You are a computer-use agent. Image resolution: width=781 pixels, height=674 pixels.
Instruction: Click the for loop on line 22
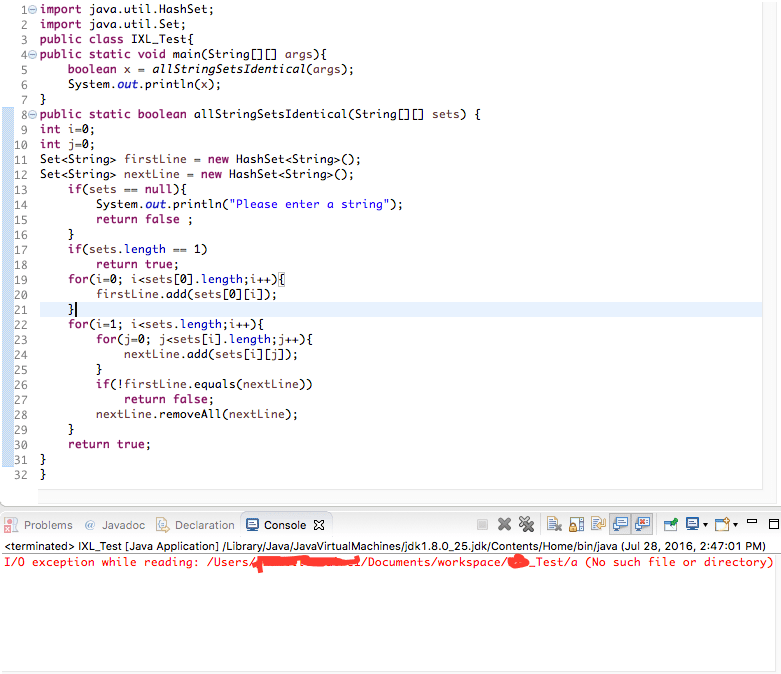click(165, 324)
